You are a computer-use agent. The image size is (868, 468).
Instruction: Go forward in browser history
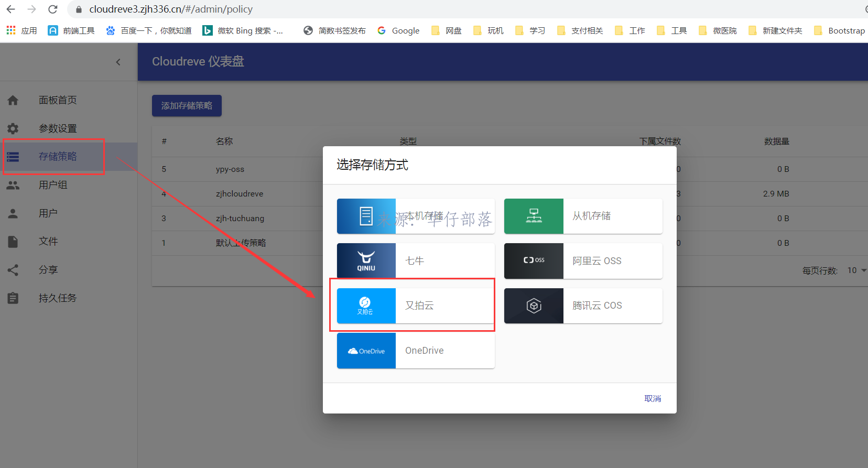pos(31,9)
